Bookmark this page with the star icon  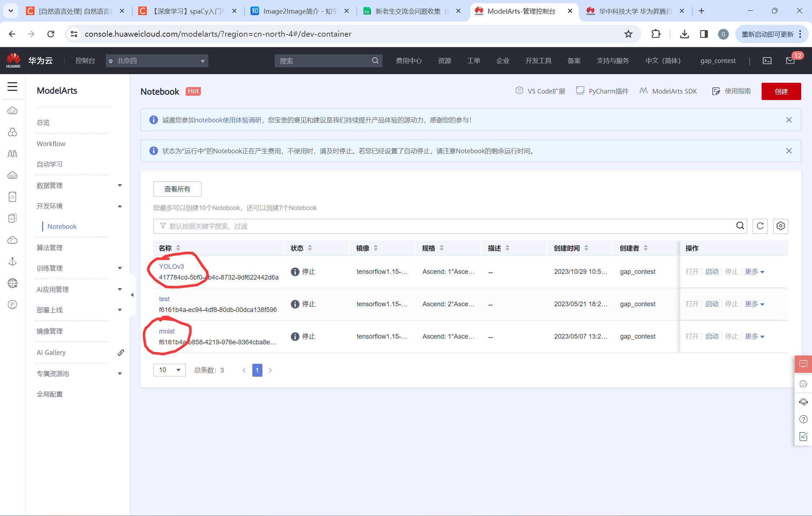[628, 34]
